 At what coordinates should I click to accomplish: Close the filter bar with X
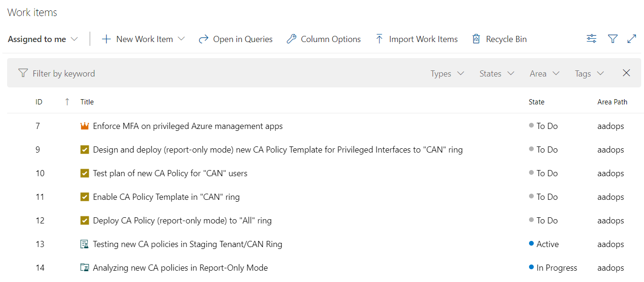pos(626,73)
